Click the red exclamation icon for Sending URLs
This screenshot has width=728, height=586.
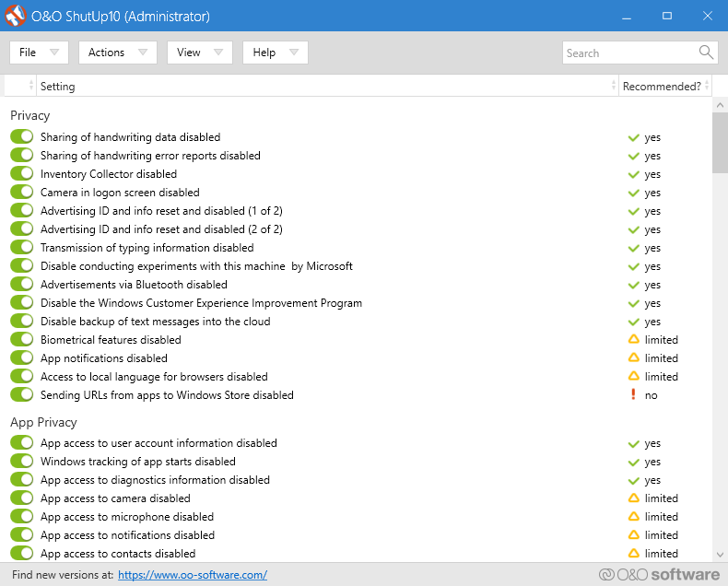click(x=633, y=394)
